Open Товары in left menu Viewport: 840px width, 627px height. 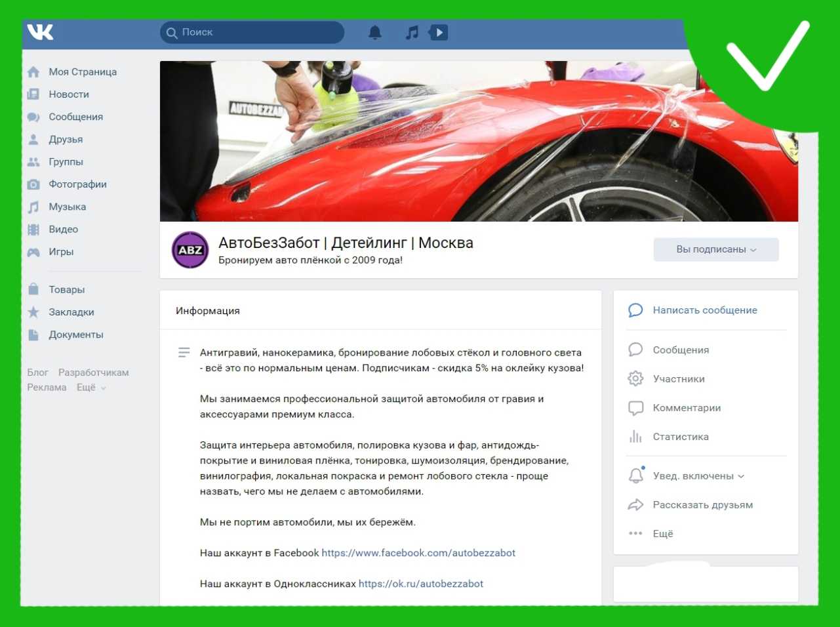click(66, 290)
